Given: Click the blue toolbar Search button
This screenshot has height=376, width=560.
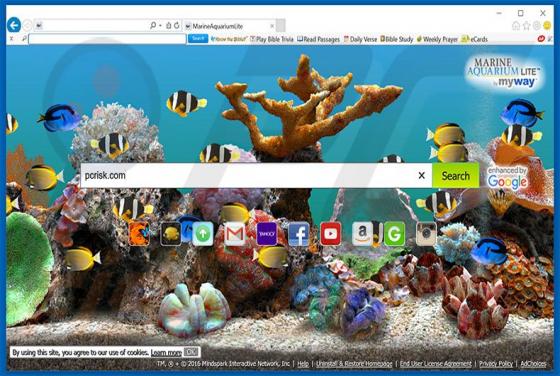Looking at the screenshot, I should (198, 39).
